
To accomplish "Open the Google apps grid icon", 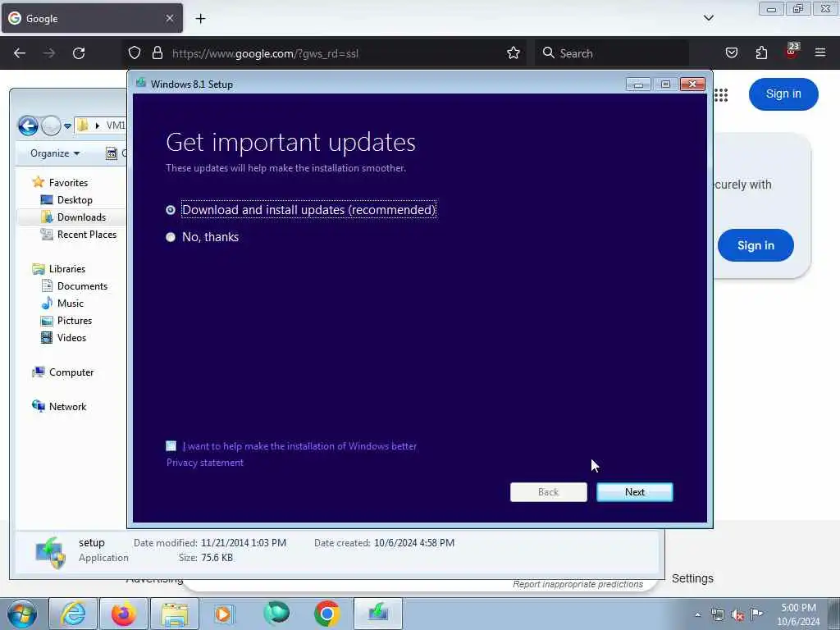I will point(721,95).
